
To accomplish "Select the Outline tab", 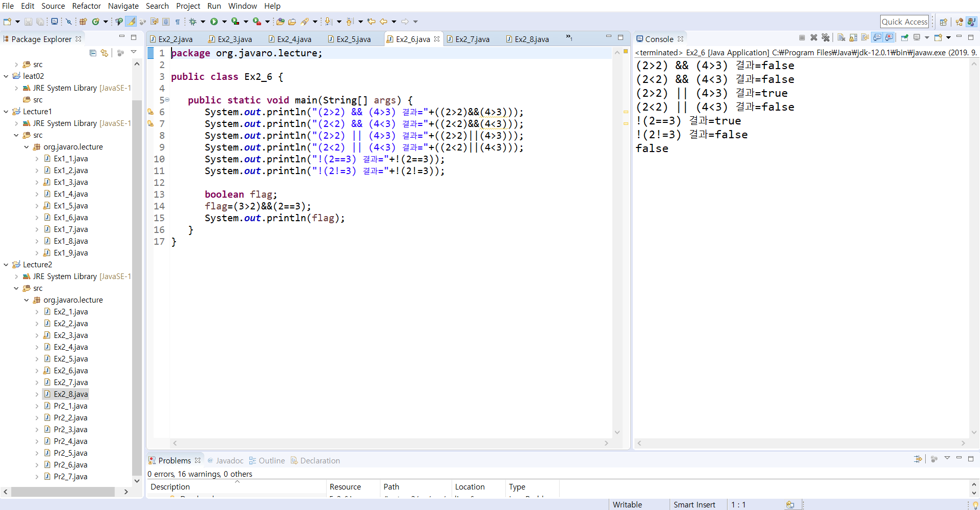I will (x=267, y=461).
